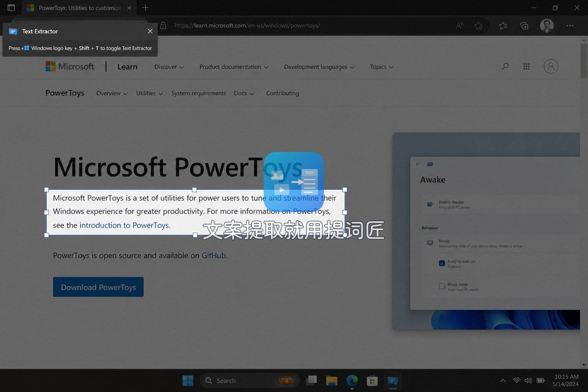Click the back arrow in Awake screenshot
588x392 pixels.
[x=418, y=164]
